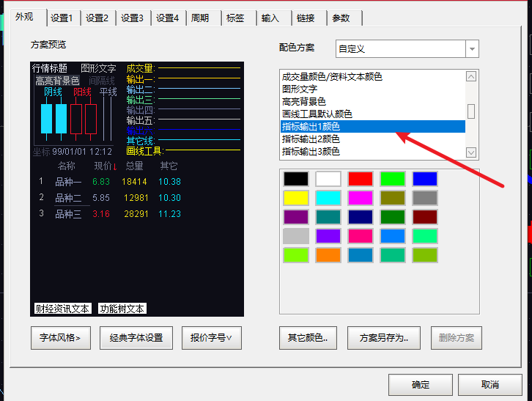The image size is (532, 401).
Task: Click the 品种一 row in preview
Action: [110, 182]
